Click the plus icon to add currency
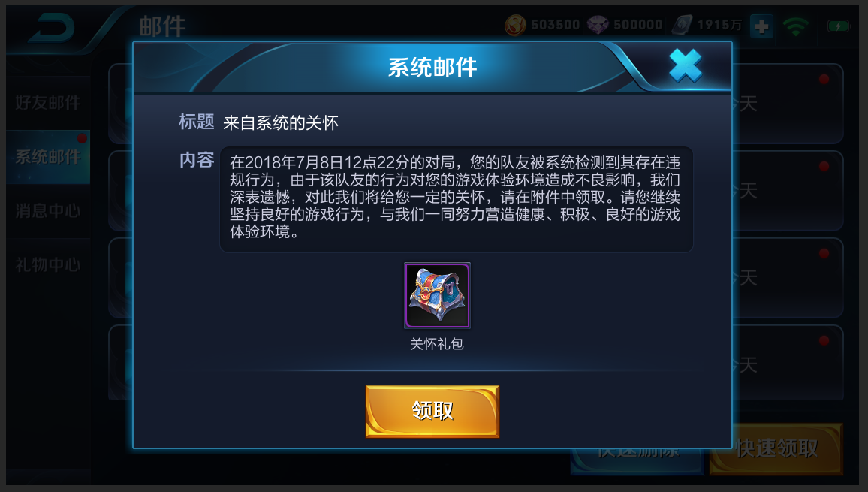Image resolution: width=868 pixels, height=492 pixels. [x=761, y=26]
